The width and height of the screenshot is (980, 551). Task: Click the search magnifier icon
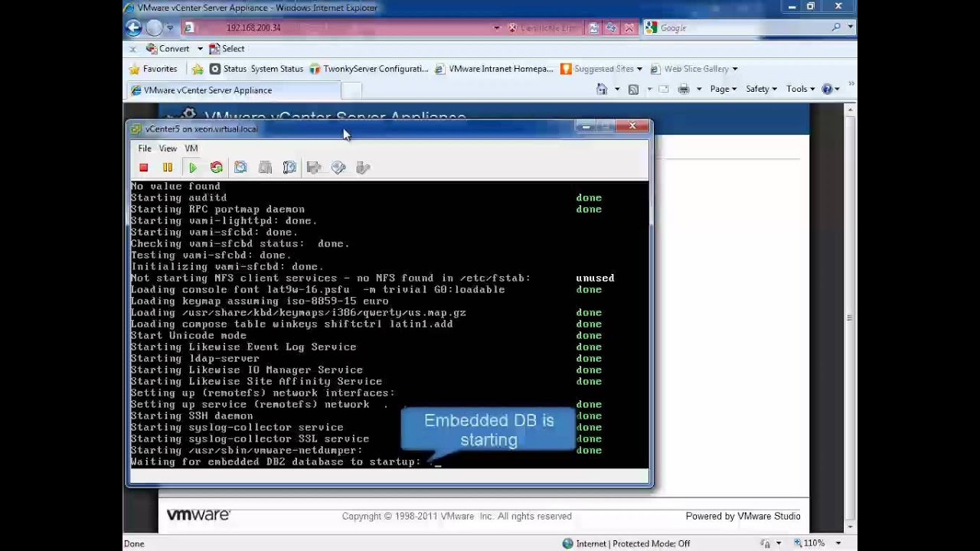[x=836, y=28]
